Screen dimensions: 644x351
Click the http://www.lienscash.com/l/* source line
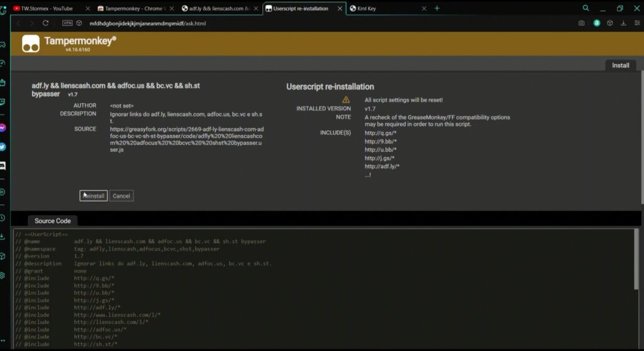pyautogui.click(x=88, y=315)
